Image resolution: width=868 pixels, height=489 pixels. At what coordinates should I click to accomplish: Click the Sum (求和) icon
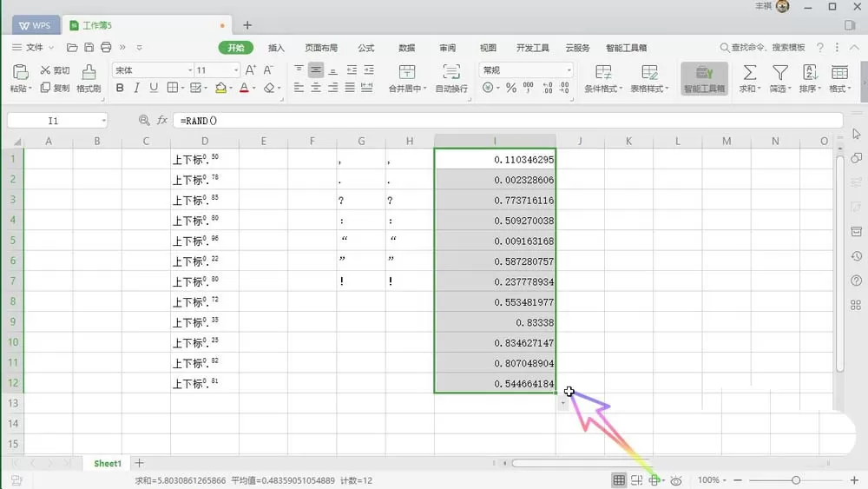point(750,72)
